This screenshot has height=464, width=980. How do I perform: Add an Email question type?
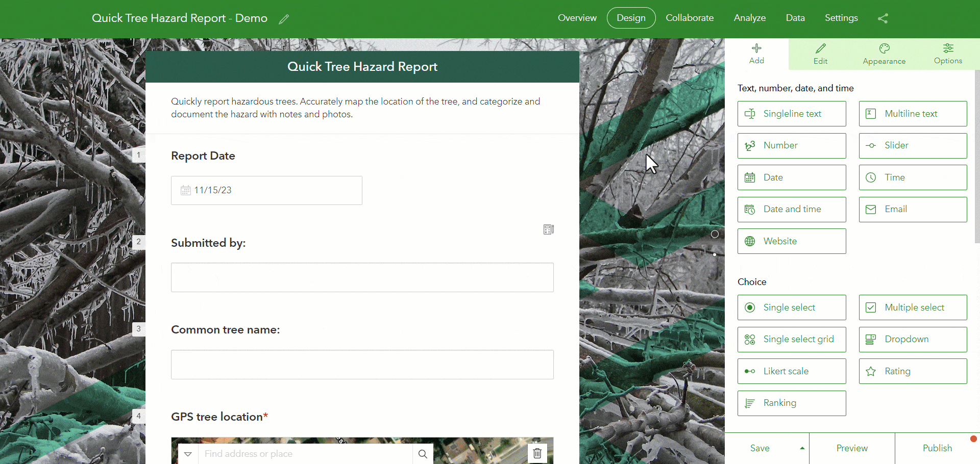coord(913,209)
